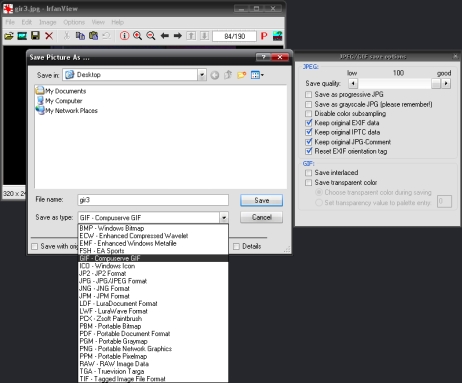Open the File menu in IrfanView

click(x=10, y=22)
